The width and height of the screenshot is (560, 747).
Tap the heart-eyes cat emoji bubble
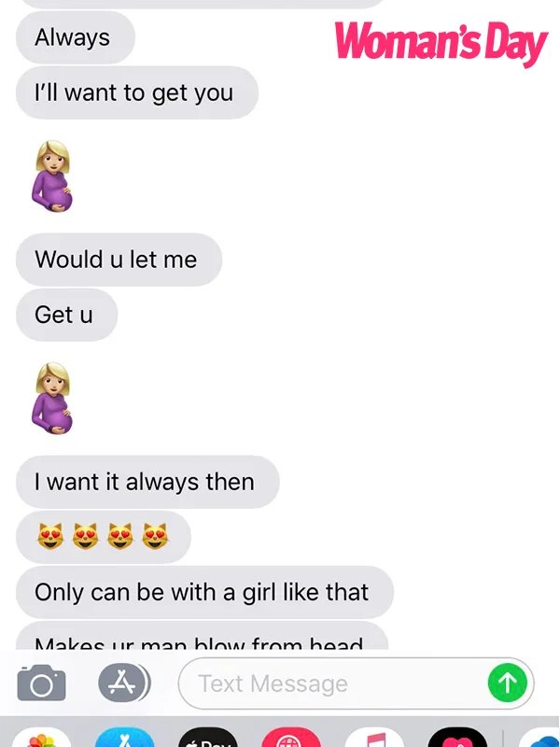click(104, 537)
